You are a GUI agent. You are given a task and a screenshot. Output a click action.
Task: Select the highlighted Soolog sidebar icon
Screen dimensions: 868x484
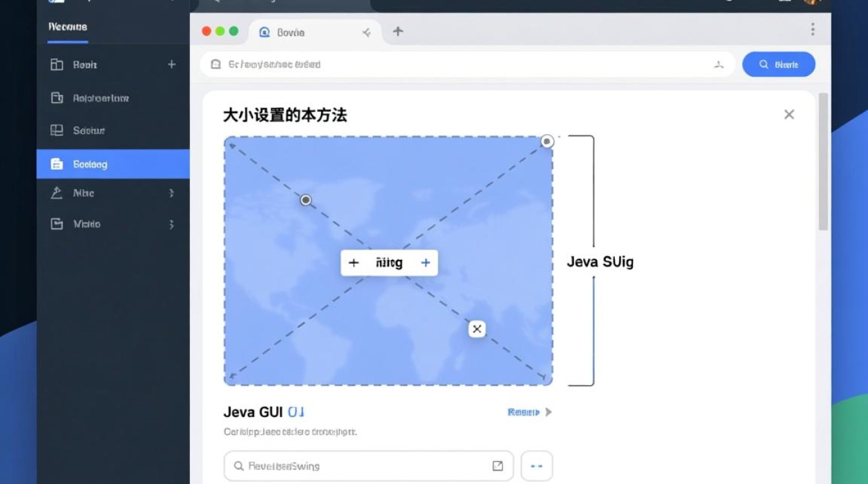(x=56, y=163)
